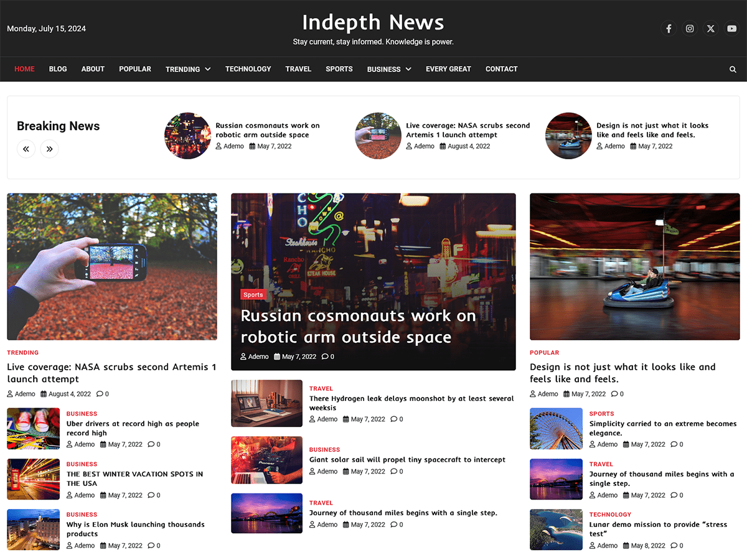The width and height of the screenshot is (747, 560).
Task: Click the author icon beside Ademo on the NASA article
Action: click(x=9, y=394)
